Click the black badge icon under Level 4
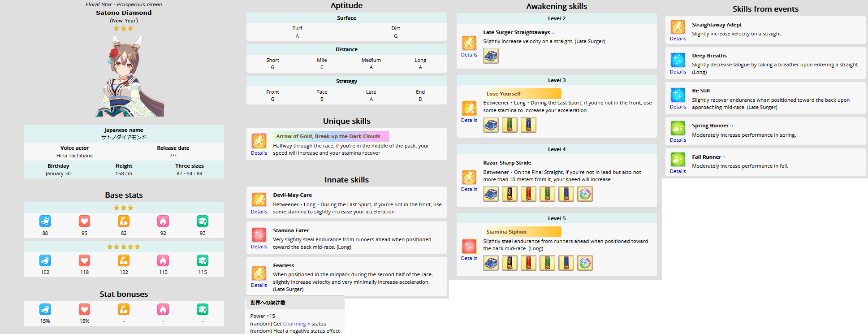 tap(510, 194)
